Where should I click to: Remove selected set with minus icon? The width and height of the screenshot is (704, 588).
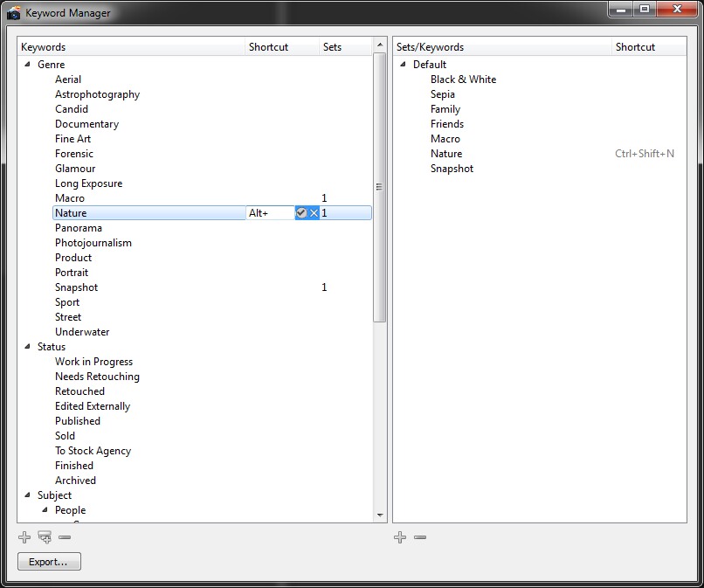(420, 537)
